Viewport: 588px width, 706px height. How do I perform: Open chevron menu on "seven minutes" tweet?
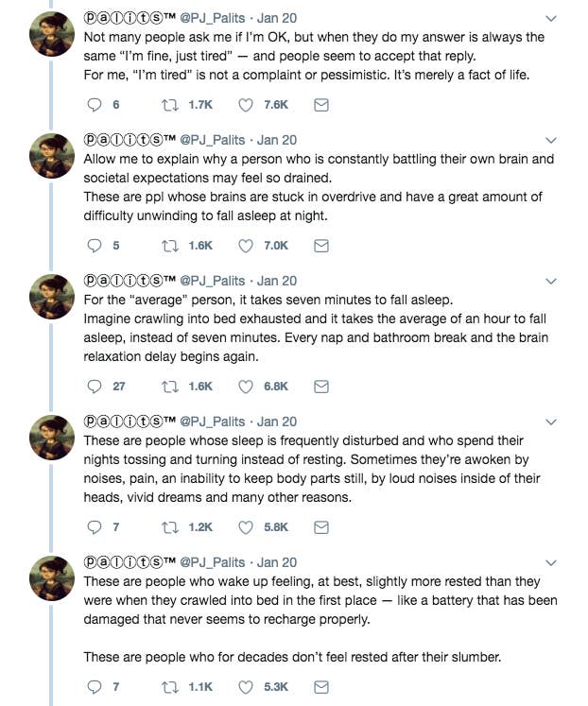(551, 282)
